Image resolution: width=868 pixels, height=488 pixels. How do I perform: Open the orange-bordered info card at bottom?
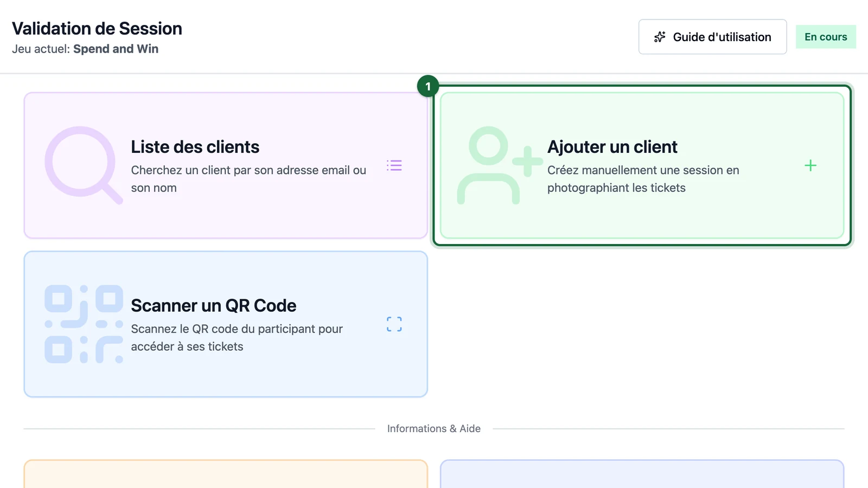pyautogui.click(x=226, y=474)
